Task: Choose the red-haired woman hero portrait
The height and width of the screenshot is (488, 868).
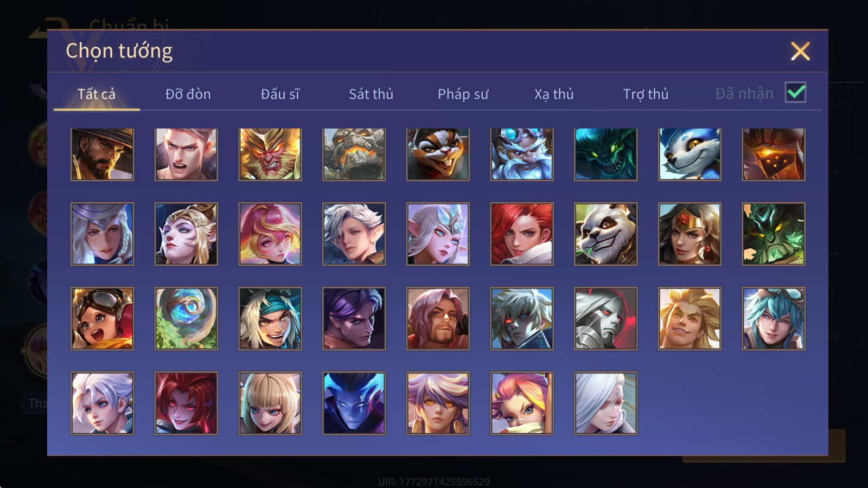Action: [522, 234]
